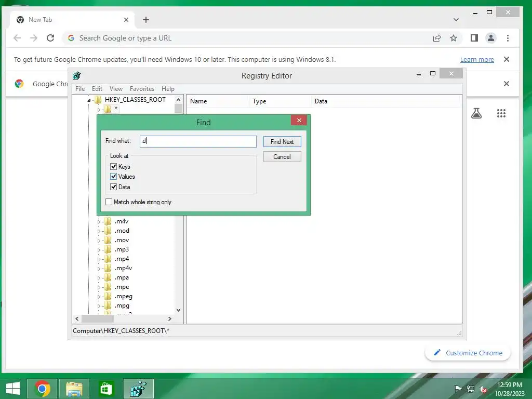Click Customize Chrome button
532x399 pixels.
[468, 353]
